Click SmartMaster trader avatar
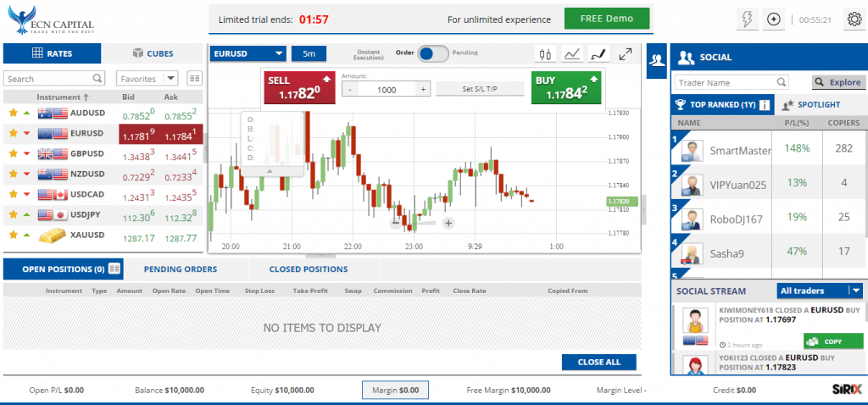 coord(692,150)
